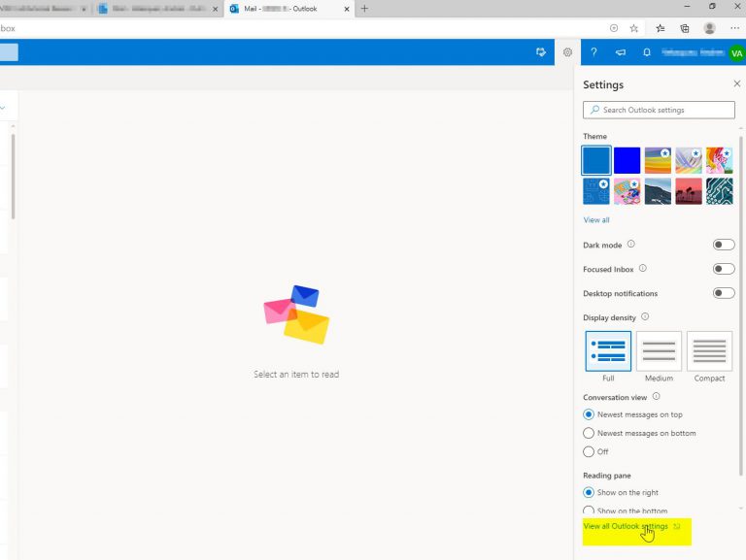Open the Help question mark icon
This screenshot has width=746, height=560.
tap(593, 52)
